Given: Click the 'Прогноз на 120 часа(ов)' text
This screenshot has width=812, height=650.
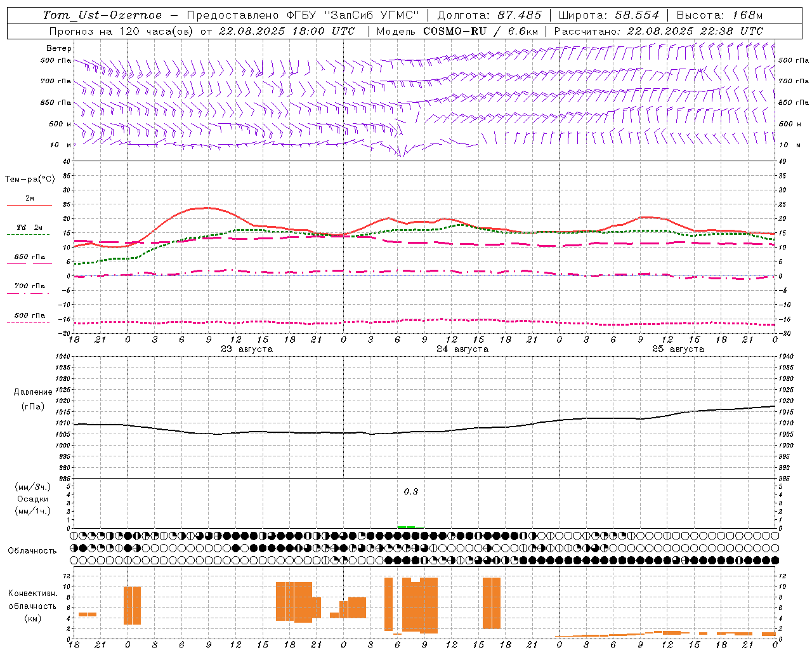Looking at the screenshot, I should (x=122, y=31).
